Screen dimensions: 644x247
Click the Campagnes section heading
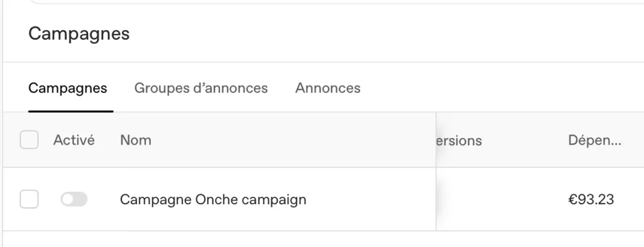[79, 34]
